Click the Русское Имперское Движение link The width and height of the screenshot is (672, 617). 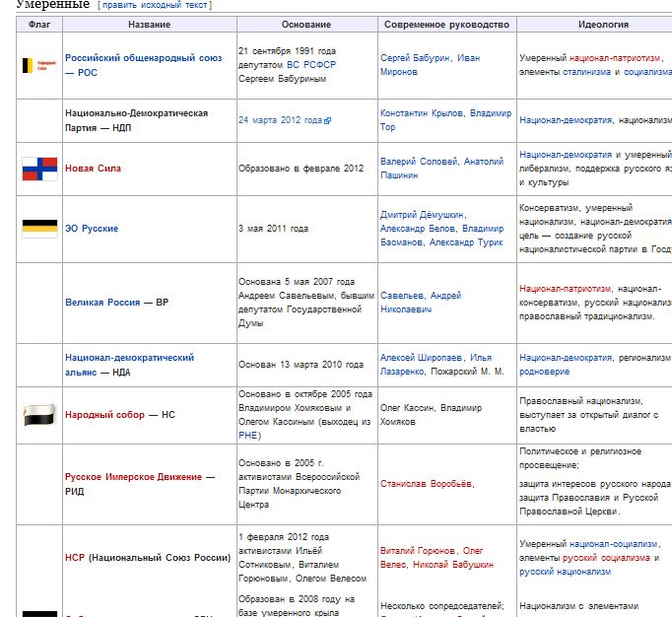(133, 477)
